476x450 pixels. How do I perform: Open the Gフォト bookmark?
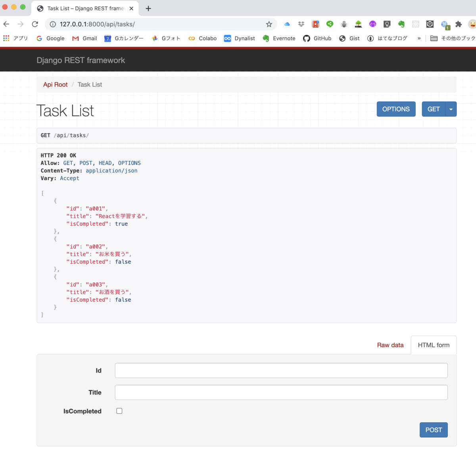tap(166, 38)
